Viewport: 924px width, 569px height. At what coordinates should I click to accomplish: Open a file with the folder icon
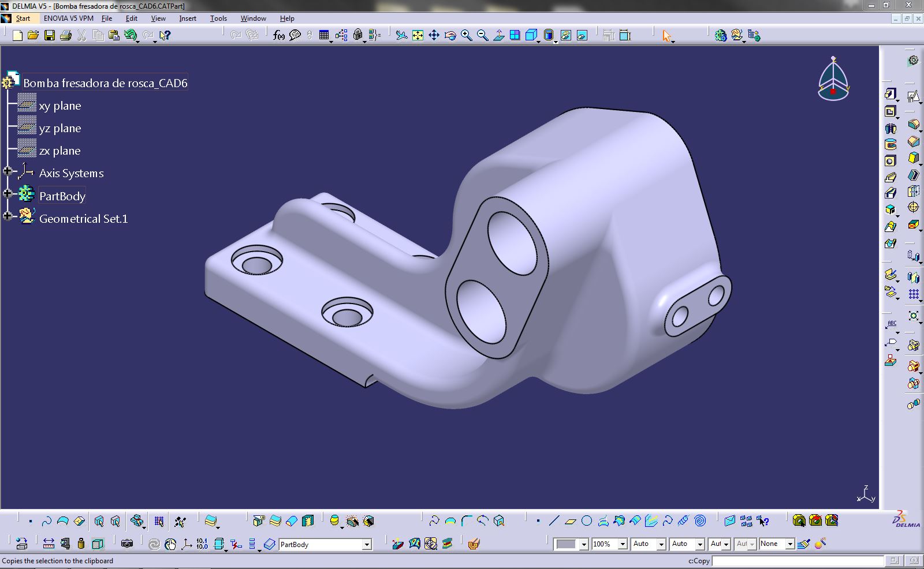tap(33, 36)
